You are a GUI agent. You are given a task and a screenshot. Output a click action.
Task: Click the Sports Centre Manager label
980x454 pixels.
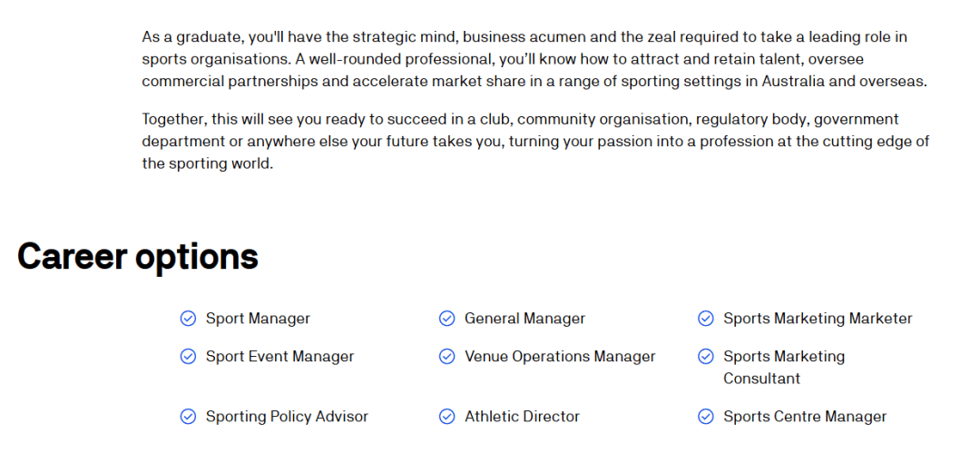pos(805,417)
